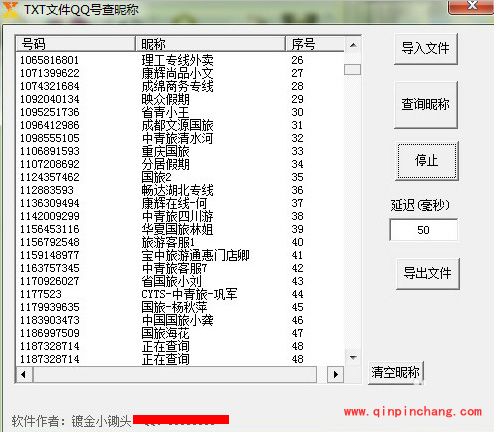Click nickname 分居假期

pyautogui.click(x=165, y=164)
